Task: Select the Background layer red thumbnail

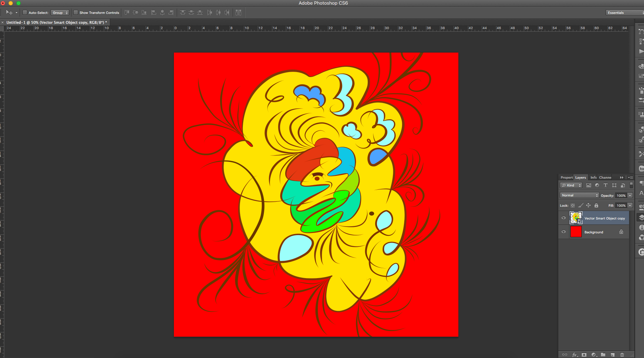Action: pyautogui.click(x=576, y=232)
